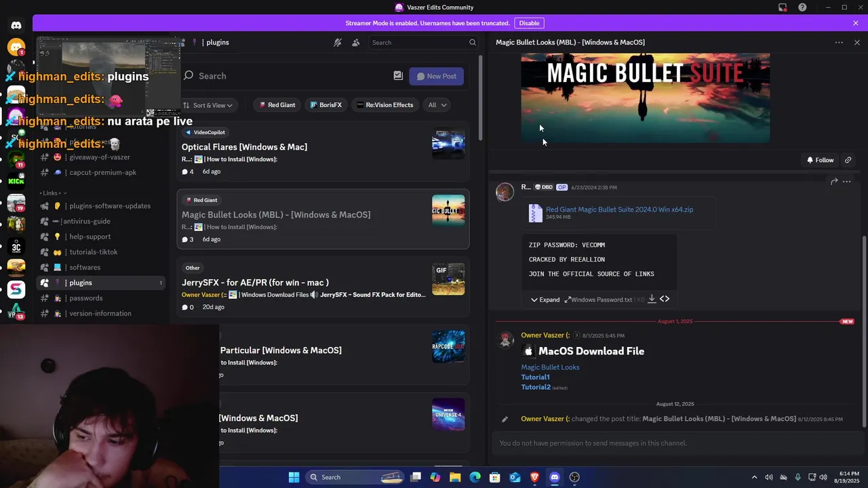This screenshot has height=488, width=868.
Task: Open JerrySFX for AE/PR forum post
Action: click(323, 287)
